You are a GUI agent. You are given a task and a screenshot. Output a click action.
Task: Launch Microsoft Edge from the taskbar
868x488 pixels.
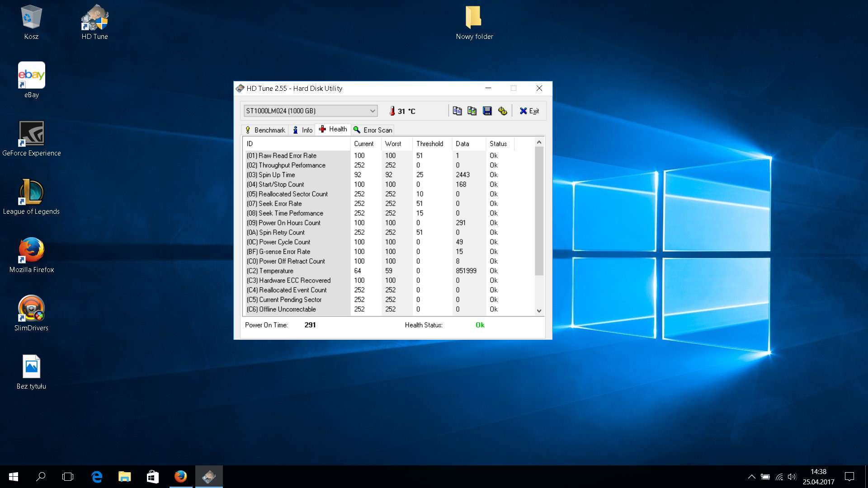click(97, 477)
